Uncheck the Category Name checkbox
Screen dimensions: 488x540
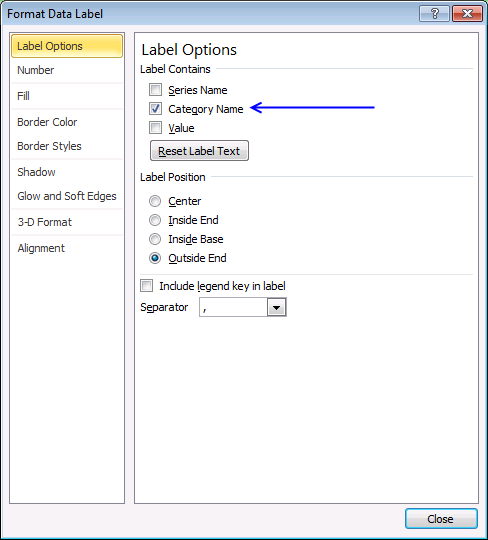(155, 109)
